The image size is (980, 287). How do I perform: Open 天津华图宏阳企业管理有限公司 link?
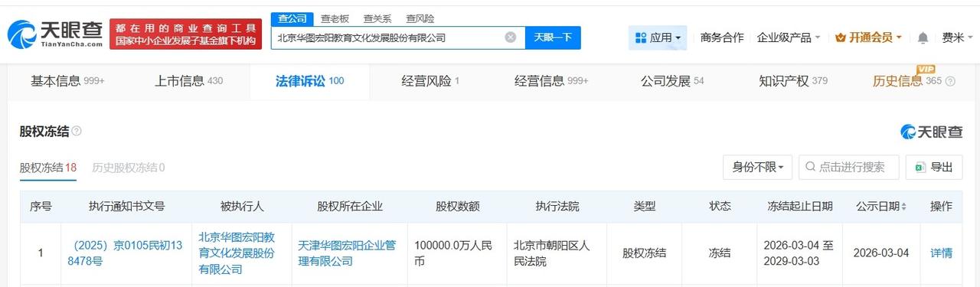pos(348,253)
